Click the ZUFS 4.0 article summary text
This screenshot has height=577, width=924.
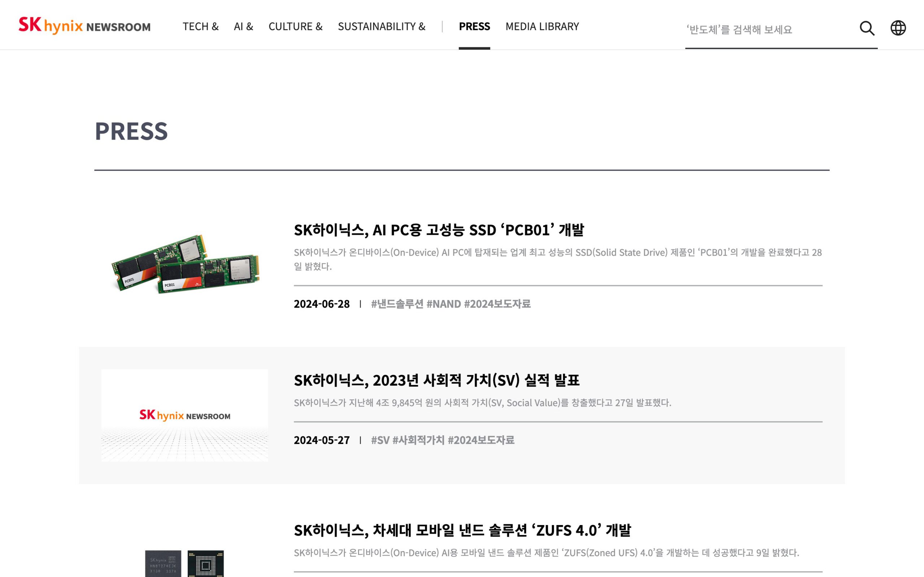click(546, 552)
